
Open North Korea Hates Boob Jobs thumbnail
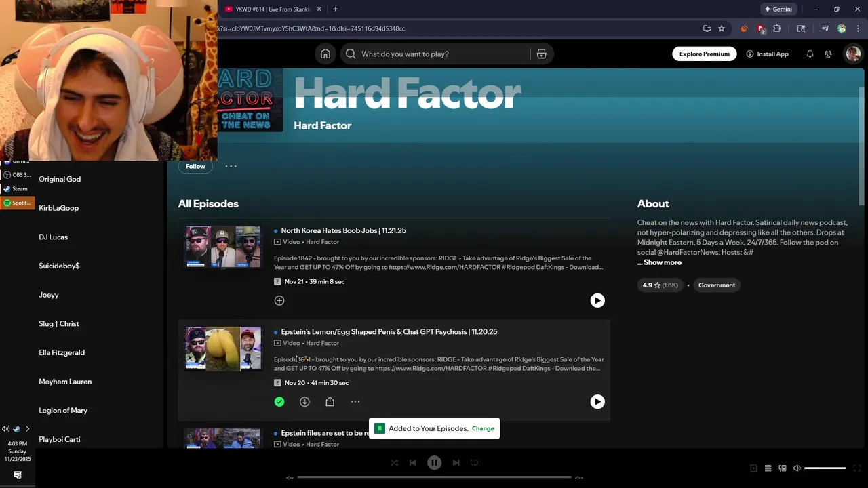coord(223,247)
